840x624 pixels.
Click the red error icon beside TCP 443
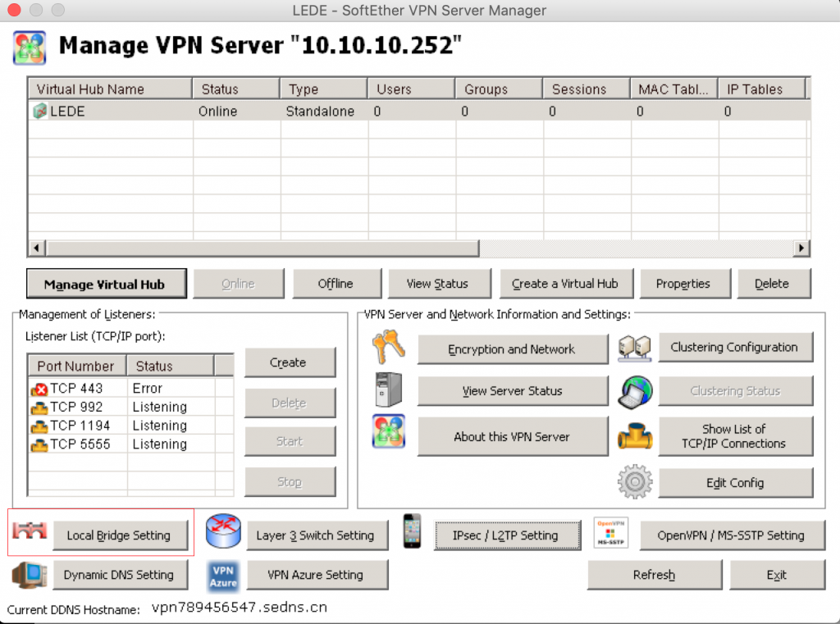39,389
